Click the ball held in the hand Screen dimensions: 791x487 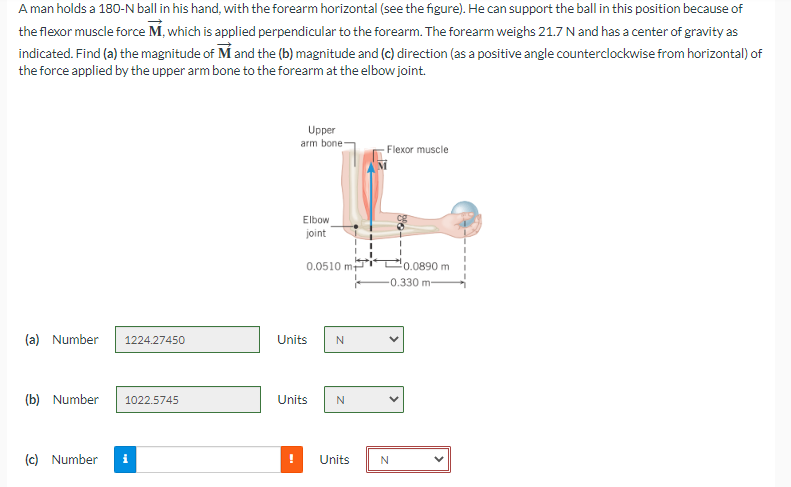click(465, 213)
